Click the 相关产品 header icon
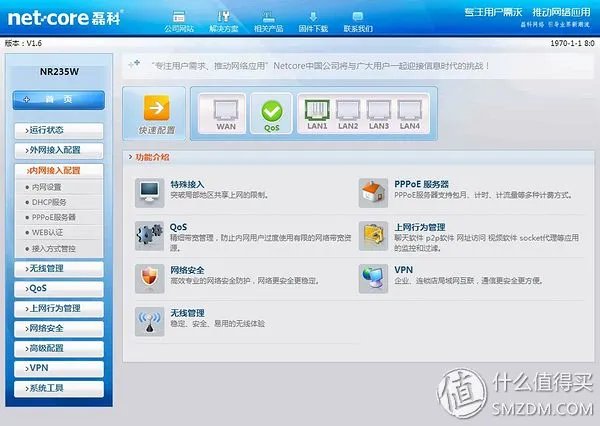The image size is (600, 426). coord(268,17)
